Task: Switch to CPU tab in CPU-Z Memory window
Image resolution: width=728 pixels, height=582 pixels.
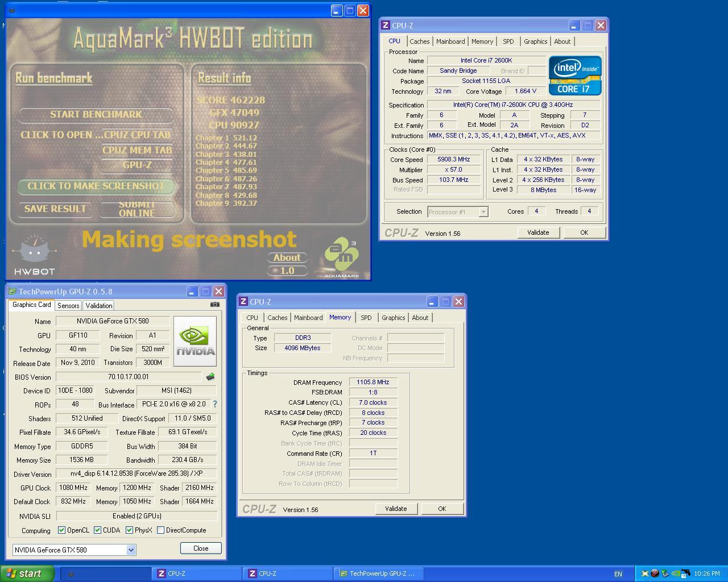Action: point(253,318)
